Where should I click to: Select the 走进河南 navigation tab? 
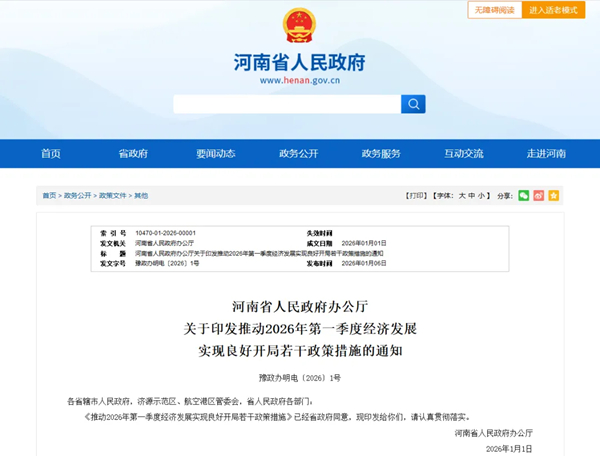tap(546, 153)
